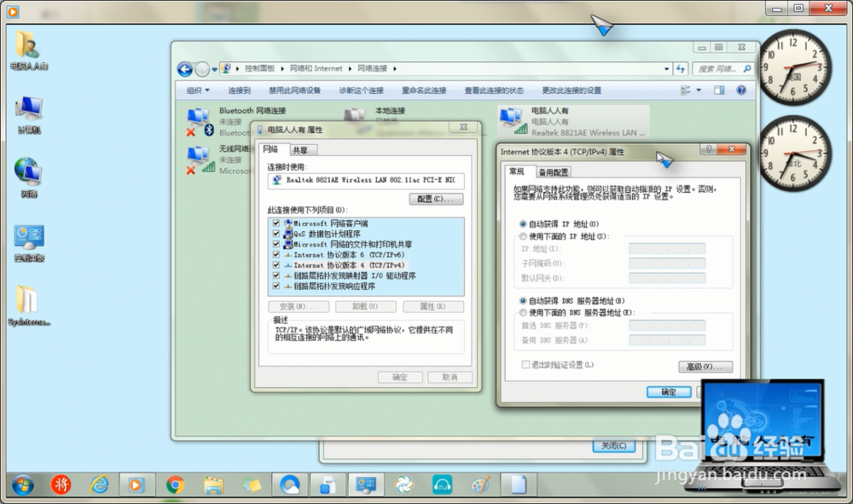Image resolution: width=853 pixels, height=504 pixels.
Task: Click 禁用此网络设备 in the toolbar
Action: pos(295,90)
